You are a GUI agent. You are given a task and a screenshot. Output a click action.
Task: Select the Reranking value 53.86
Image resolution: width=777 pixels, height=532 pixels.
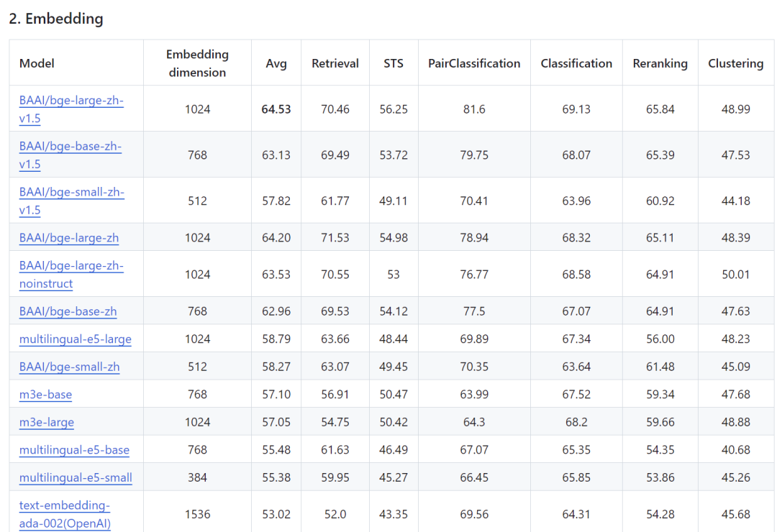pos(660,477)
